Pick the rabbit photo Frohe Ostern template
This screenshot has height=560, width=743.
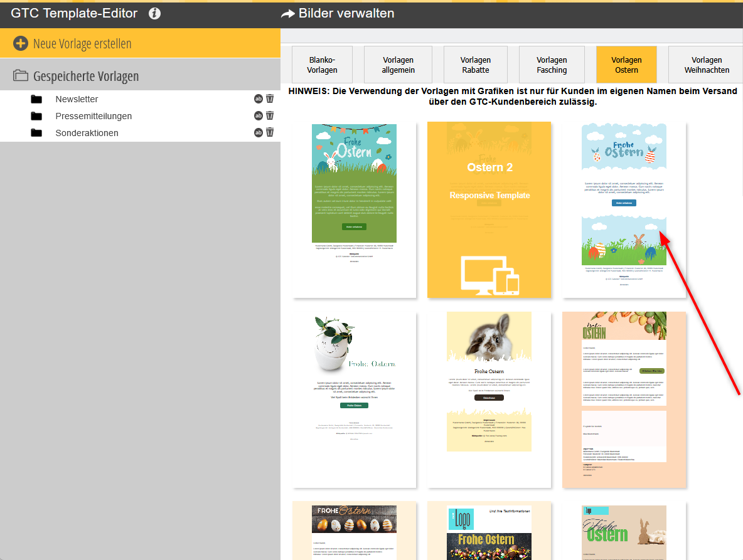click(x=489, y=399)
